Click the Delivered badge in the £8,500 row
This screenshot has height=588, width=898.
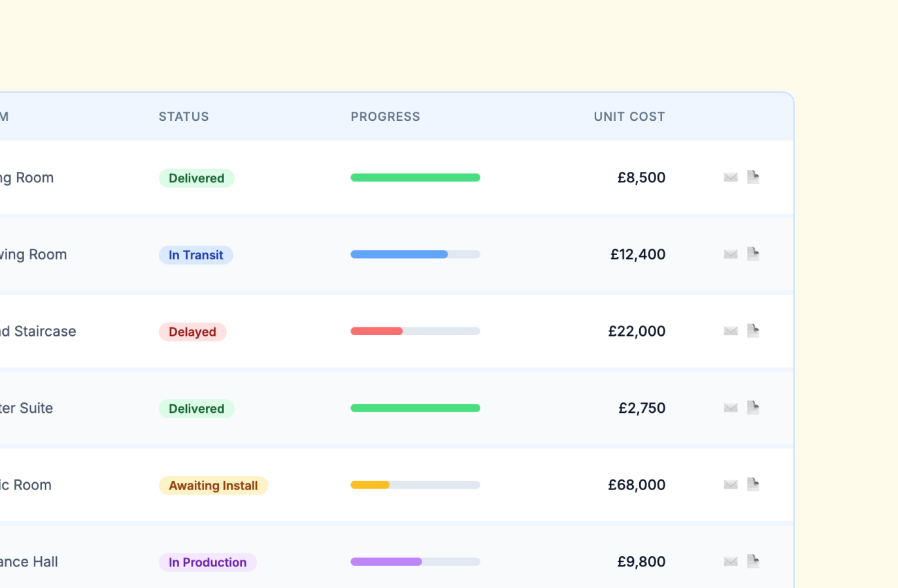(x=197, y=178)
